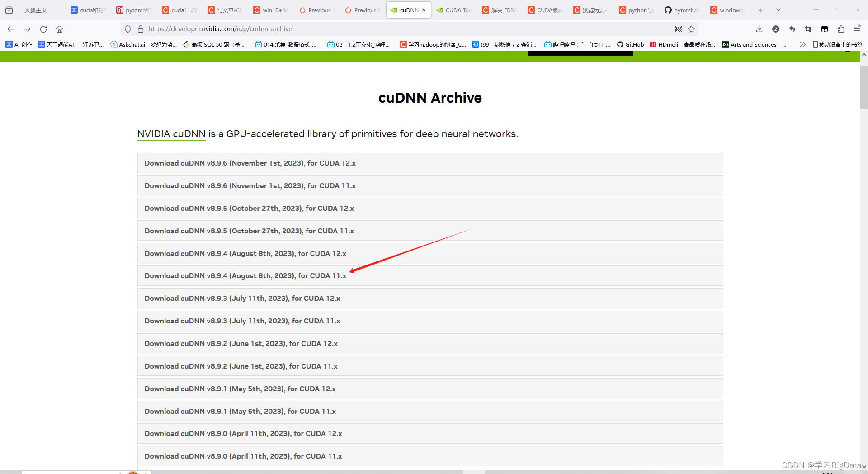This screenshot has height=474, width=868.
Task: Open the tab overview icon
Action: 9,10
